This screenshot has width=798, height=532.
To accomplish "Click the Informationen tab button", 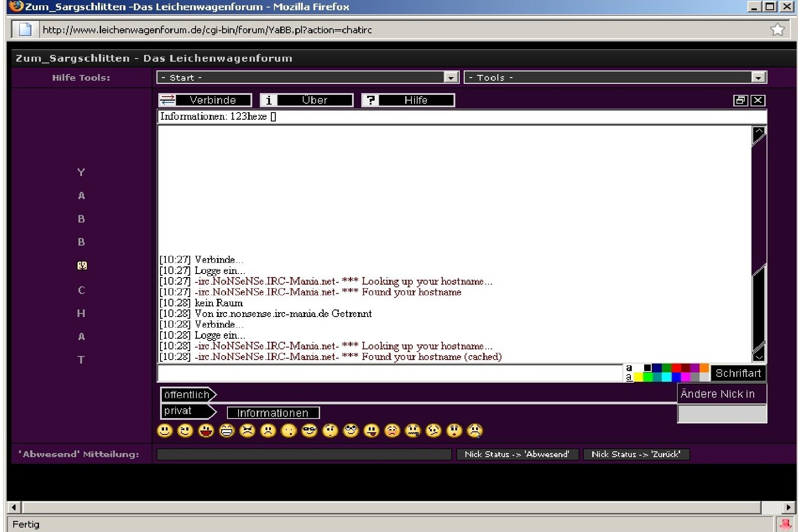I will coord(273,413).
